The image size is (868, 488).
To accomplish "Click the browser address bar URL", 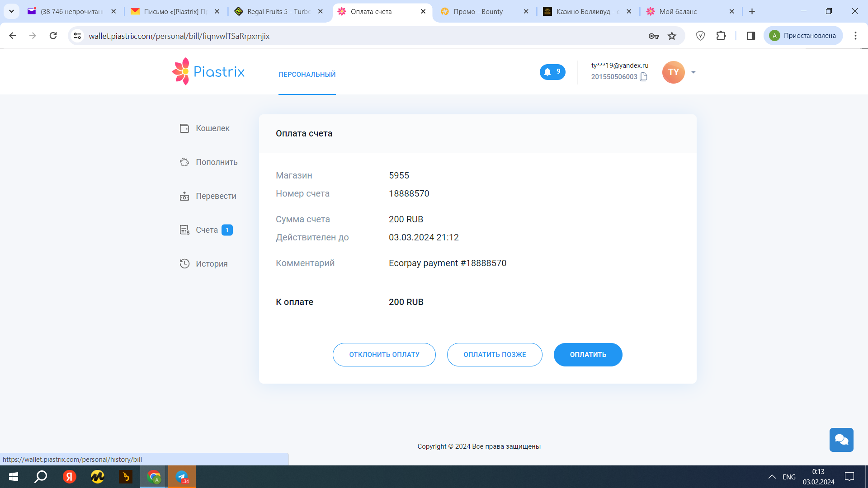I will [179, 36].
